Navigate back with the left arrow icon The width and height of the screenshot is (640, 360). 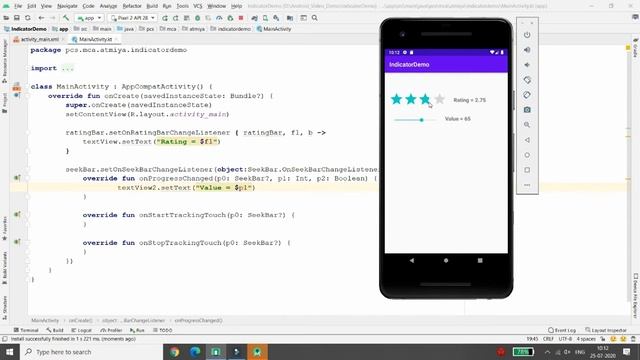pos(41,18)
